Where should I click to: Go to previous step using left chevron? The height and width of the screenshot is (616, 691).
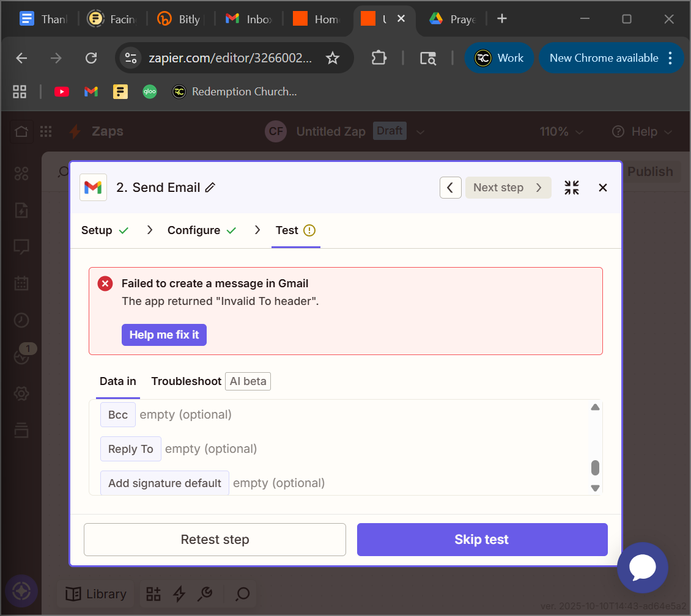click(450, 188)
